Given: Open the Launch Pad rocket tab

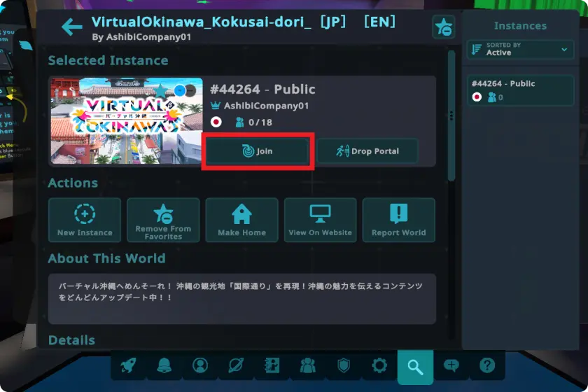Looking at the screenshot, I should 128,365.
